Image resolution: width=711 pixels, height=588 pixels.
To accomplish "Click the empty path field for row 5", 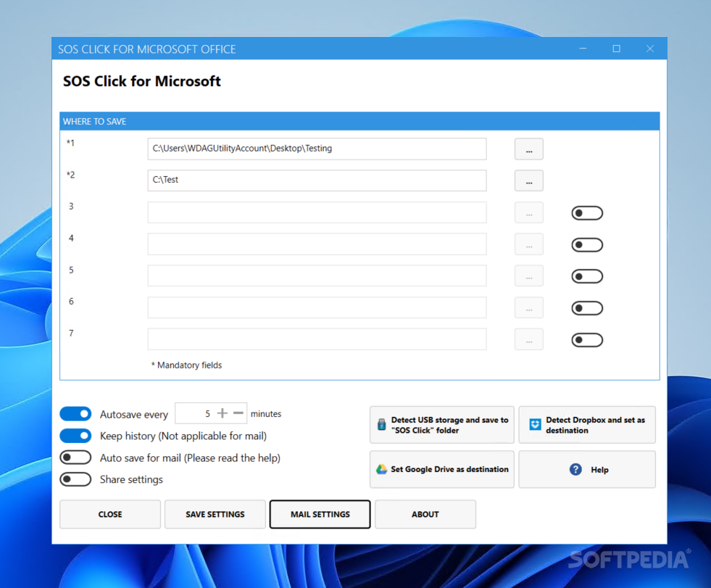I will point(317,276).
